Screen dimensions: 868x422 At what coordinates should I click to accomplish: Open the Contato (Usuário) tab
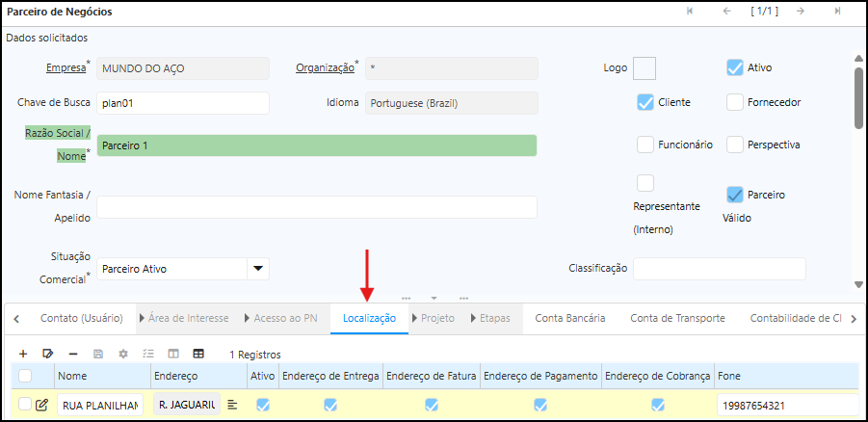pyautogui.click(x=81, y=318)
